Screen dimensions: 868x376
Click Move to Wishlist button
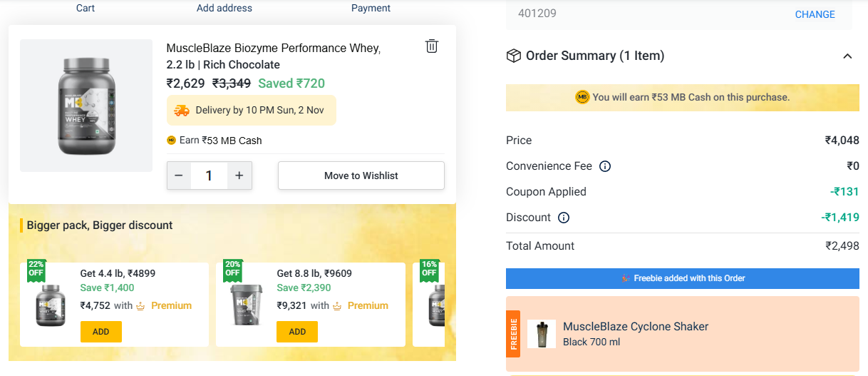pyautogui.click(x=361, y=176)
